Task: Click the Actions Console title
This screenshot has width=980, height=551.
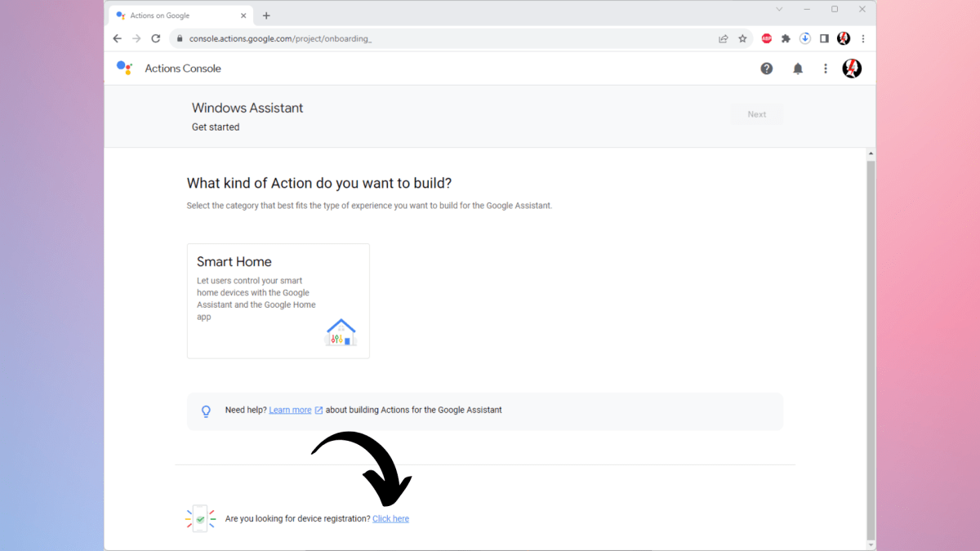Action: click(x=183, y=69)
